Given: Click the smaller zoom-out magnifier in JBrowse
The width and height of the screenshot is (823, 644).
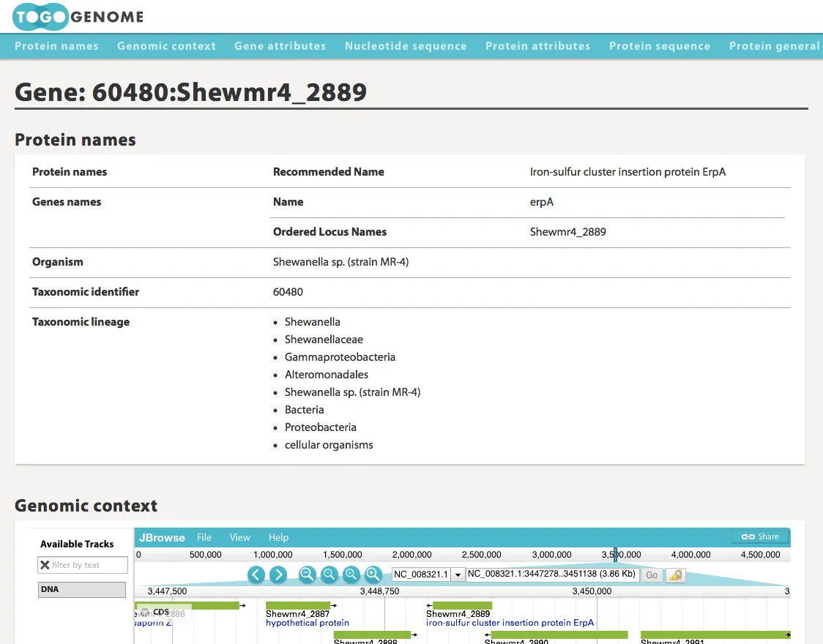Looking at the screenshot, I should [329, 574].
